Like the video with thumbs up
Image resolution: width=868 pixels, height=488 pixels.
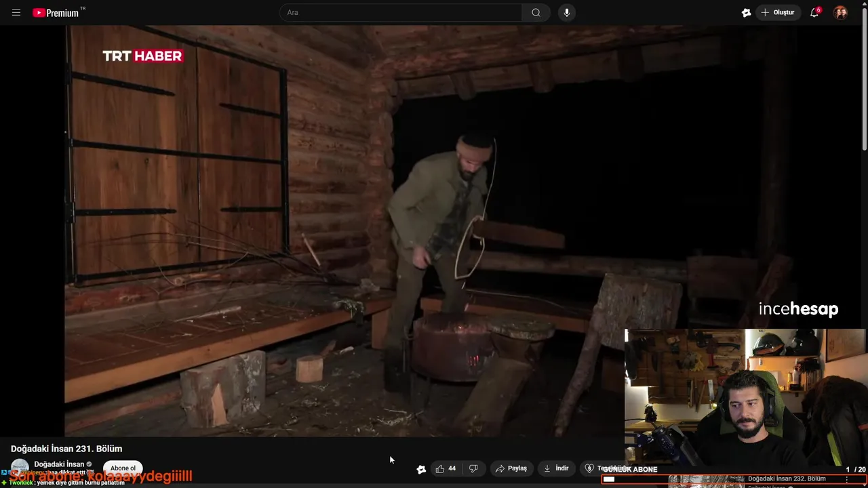(446, 468)
